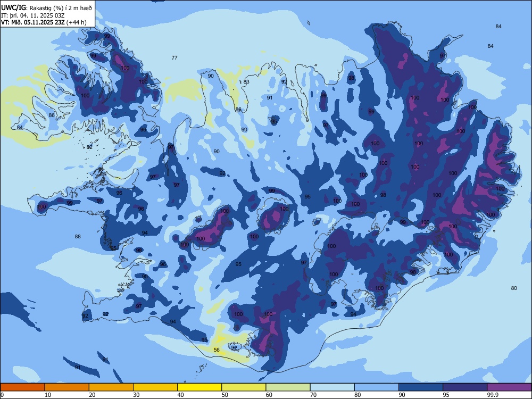This screenshot has height=399, width=532.
Task: Click the legend tick label '0'
Action: (x=2, y=395)
